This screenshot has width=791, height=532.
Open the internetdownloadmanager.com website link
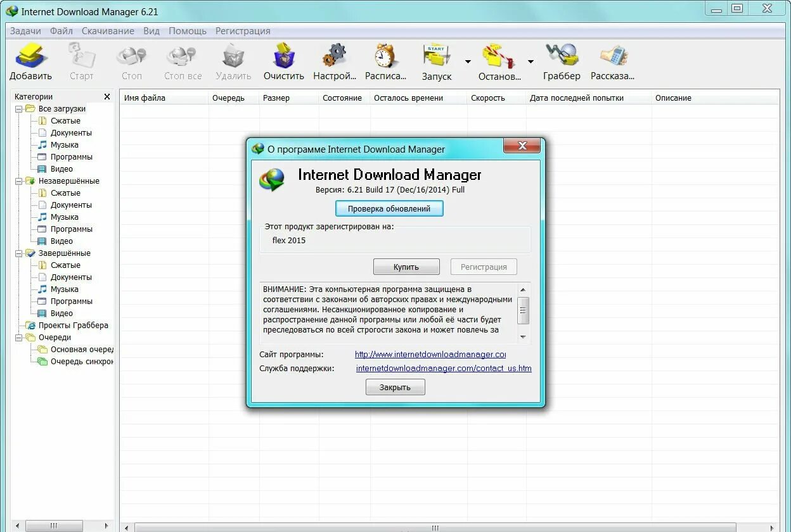(x=430, y=355)
